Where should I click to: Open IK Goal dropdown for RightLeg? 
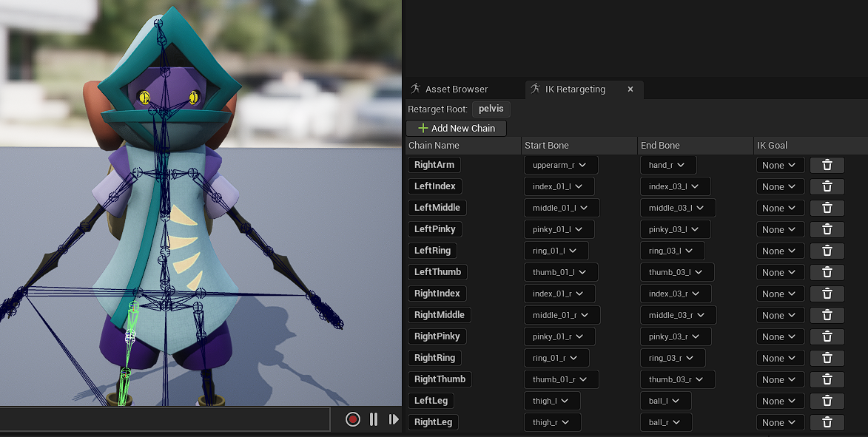click(x=780, y=423)
